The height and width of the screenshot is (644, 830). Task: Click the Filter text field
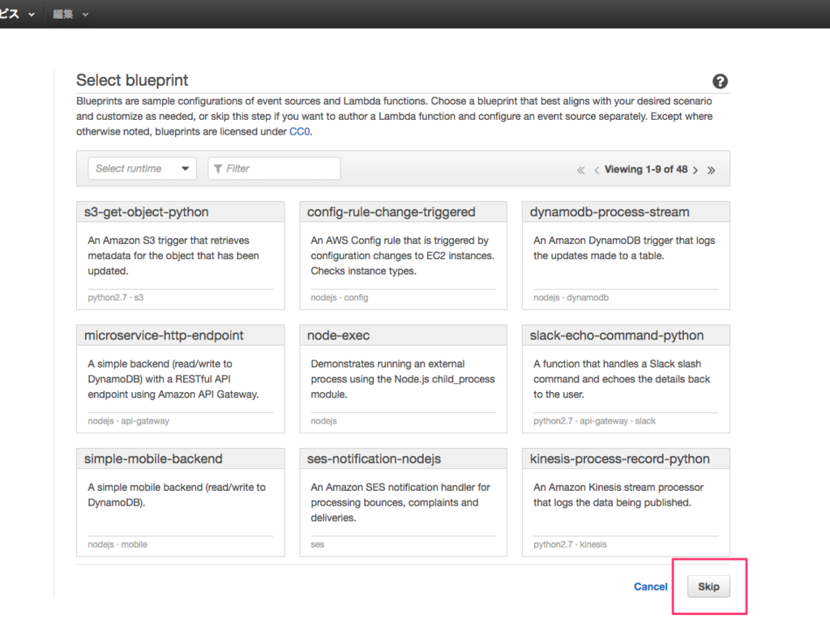coord(274,168)
